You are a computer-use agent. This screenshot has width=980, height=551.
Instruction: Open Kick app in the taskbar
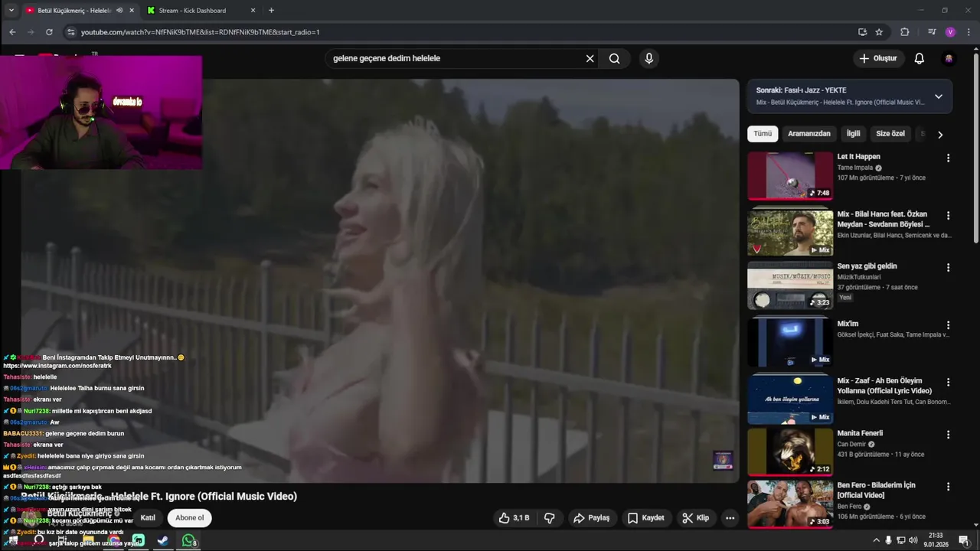click(139, 540)
